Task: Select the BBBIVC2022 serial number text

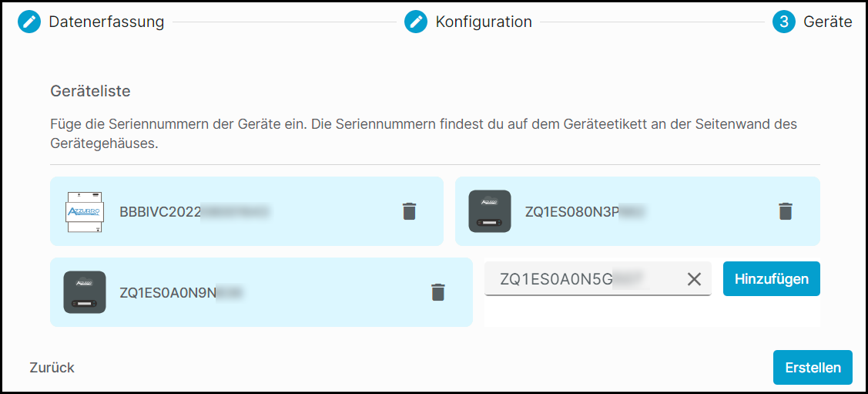Action: pyautogui.click(x=194, y=212)
